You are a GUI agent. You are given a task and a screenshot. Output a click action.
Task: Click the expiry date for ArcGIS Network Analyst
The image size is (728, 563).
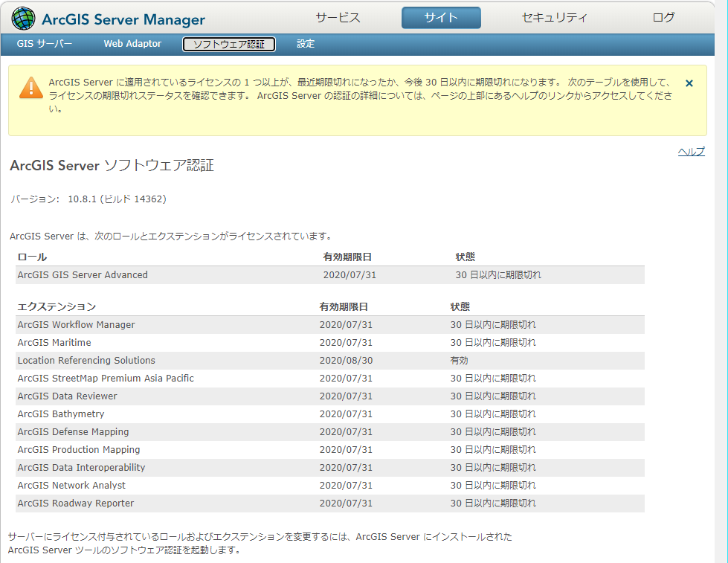pyautogui.click(x=346, y=486)
